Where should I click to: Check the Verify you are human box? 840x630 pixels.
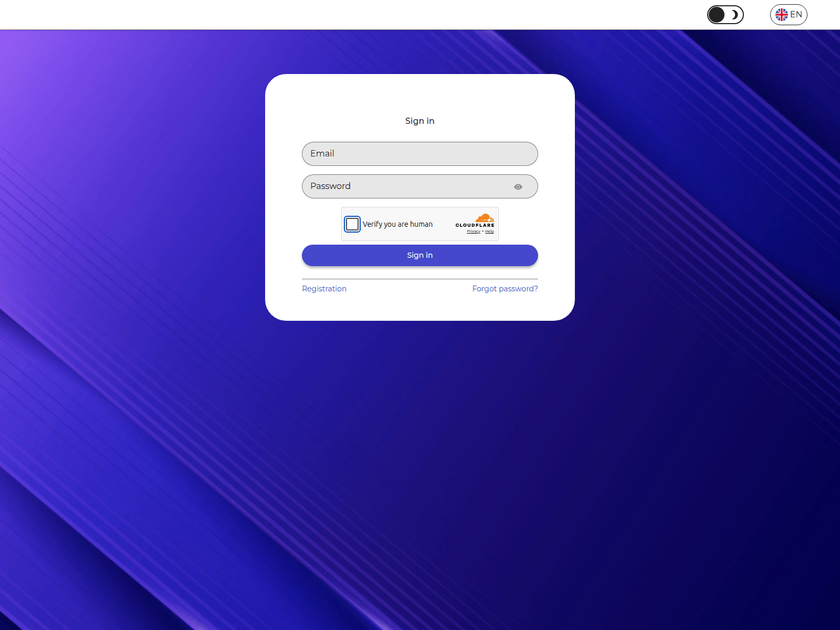(x=352, y=224)
